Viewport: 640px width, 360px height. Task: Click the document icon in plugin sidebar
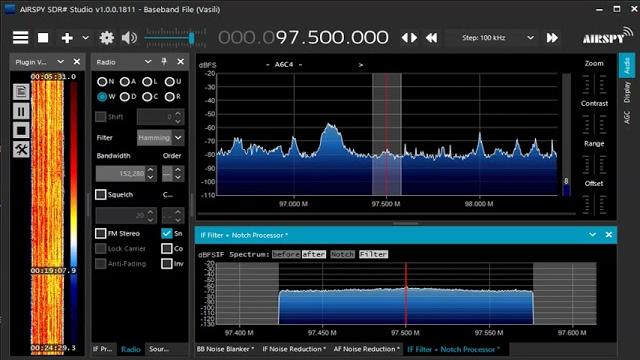coord(21,91)
